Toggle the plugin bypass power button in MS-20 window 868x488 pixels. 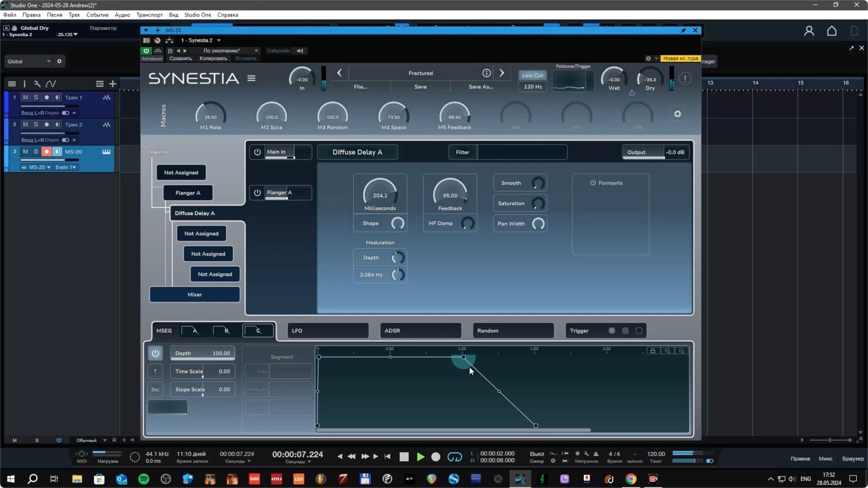[146, 51]
